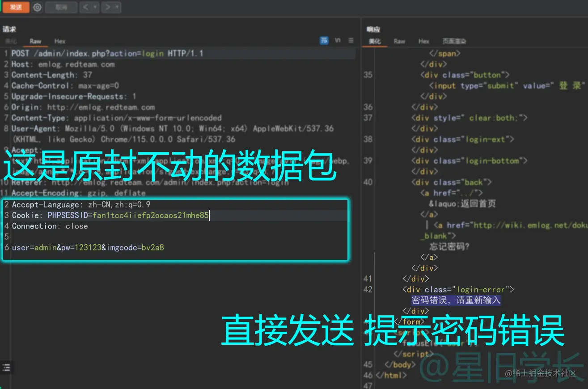The image size is (588, 389).
Task: Select the Hex tab in the request panel
Action: tap(60, 41)
